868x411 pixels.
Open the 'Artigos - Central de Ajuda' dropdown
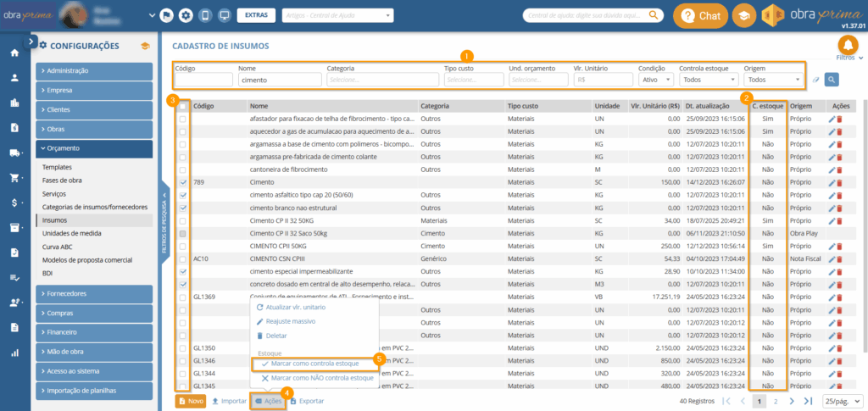pyautogui.click(x=337, y=15)
